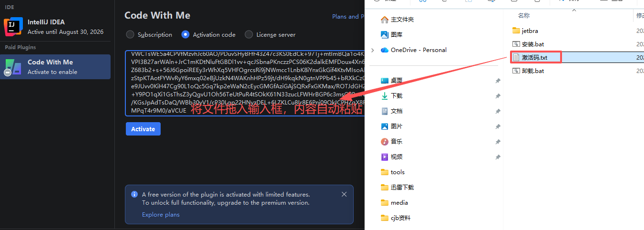Click the Activate button
Viewport: 644px width, 230px height.
143,129
